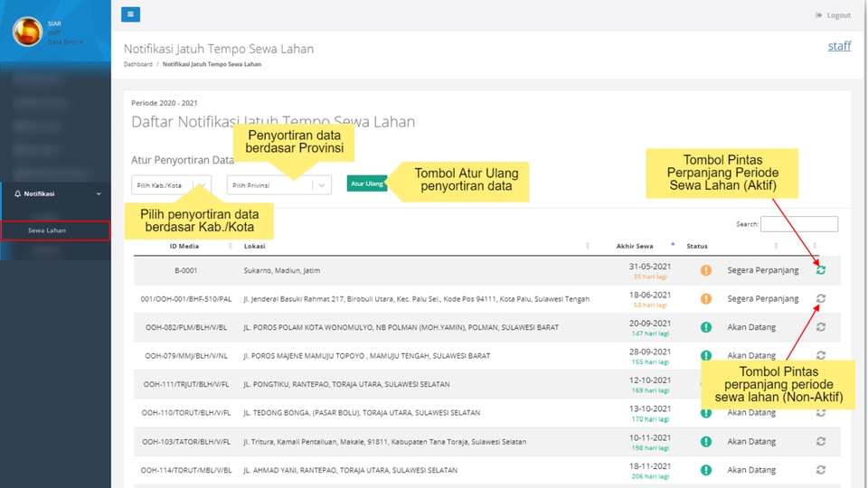
Task: Click location JL. TEDONG BONGA, (PASAR BOLU)
Action: click(x=362, y=413)
